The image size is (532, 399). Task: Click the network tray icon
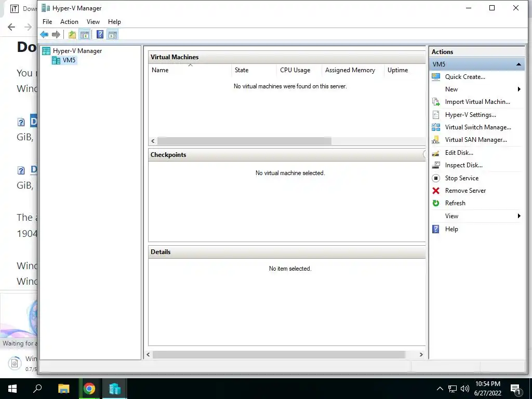[453, 389]
